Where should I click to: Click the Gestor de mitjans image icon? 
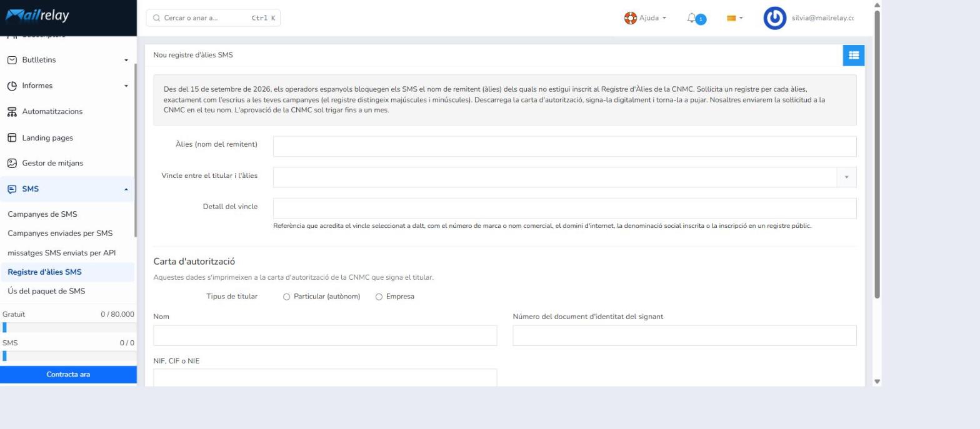tap(12, 164)
